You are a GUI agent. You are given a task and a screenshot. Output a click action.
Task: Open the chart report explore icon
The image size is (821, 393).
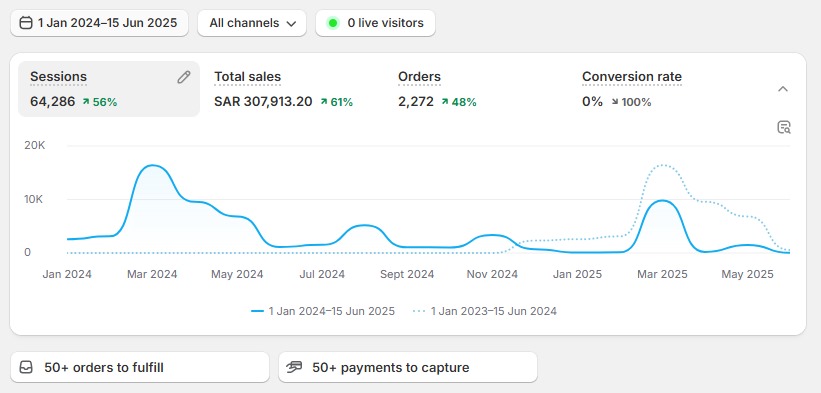(x=783, y=127)
